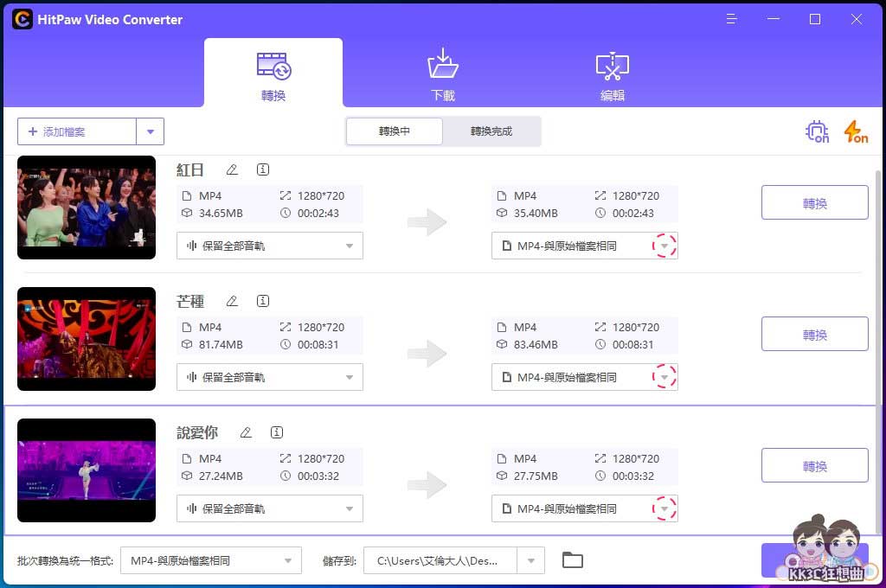
Task: Open the batch format dropdown MP4-與原始檔案相同
Action: (210, 560)
